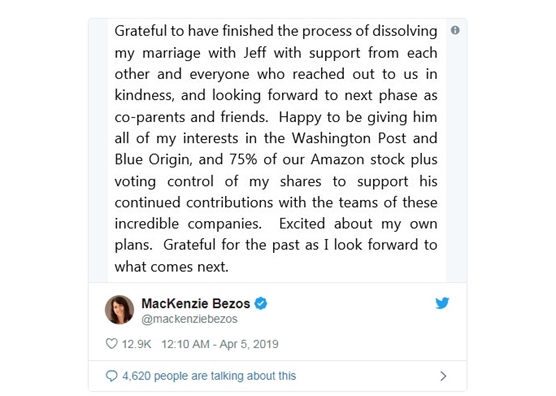
Task: Click 'incredible companies.' in the statement
Action: 188,224
